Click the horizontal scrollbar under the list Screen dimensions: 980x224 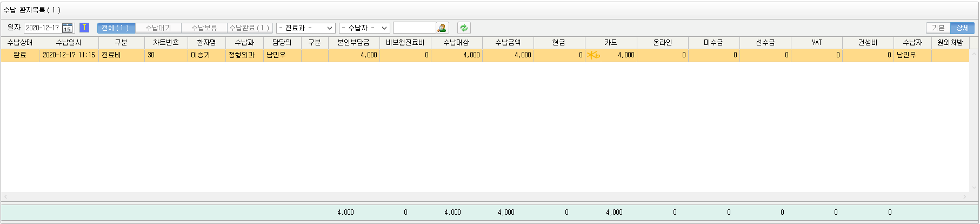pos(484,197)
